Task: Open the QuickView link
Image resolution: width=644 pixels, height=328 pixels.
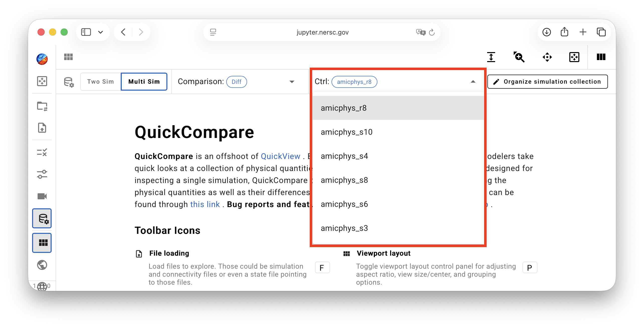Action: click(x=280, y=156)
